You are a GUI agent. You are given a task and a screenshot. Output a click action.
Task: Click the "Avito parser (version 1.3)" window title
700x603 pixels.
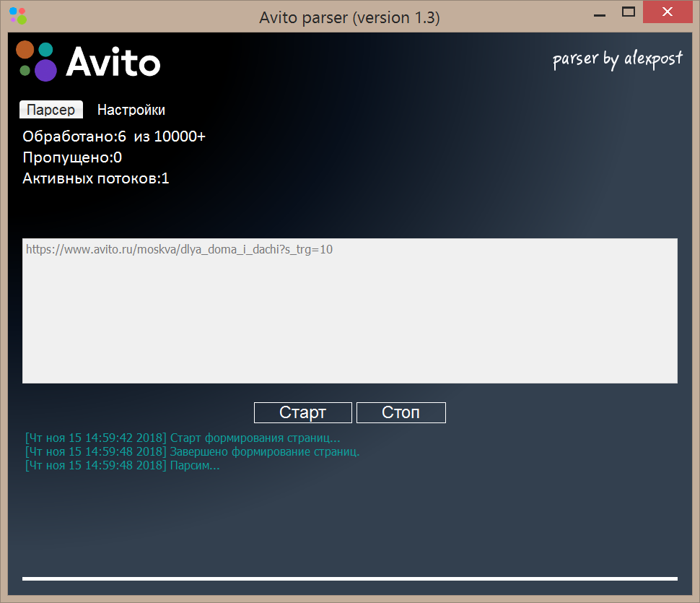(349, 18)
